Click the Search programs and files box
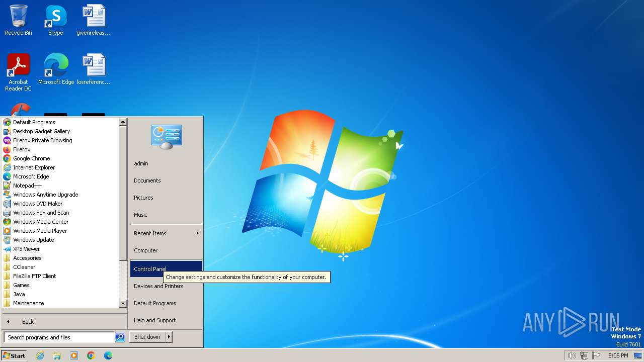 pyautogui.click(x=59, y=337)
